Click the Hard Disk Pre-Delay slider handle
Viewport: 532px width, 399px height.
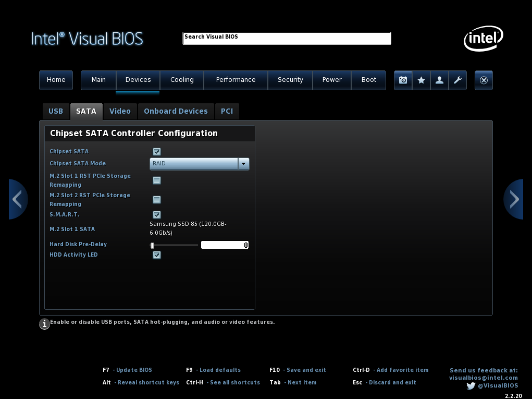[x=152, y=245]
